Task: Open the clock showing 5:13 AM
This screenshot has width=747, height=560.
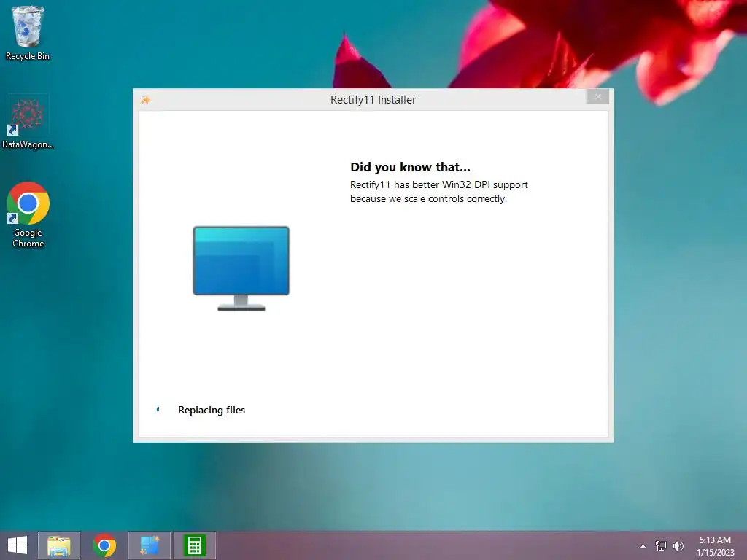Action: click(x=715, y=545)
